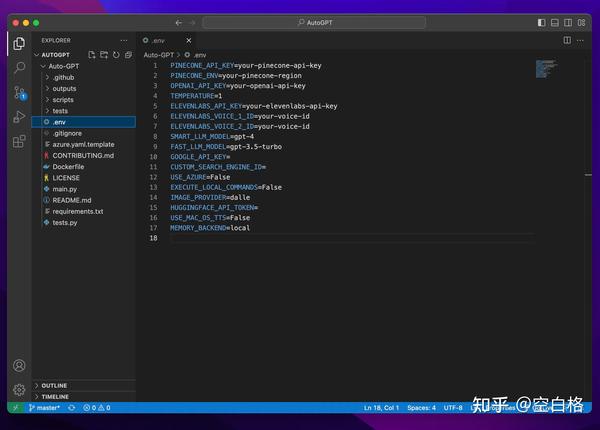Select the .env editor tab
This screenshot has height=430, width=600.
(x=167, y=40)
